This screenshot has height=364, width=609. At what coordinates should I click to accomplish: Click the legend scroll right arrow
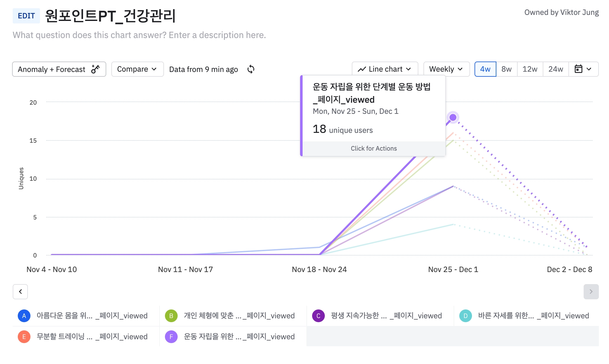click(591, 291)
